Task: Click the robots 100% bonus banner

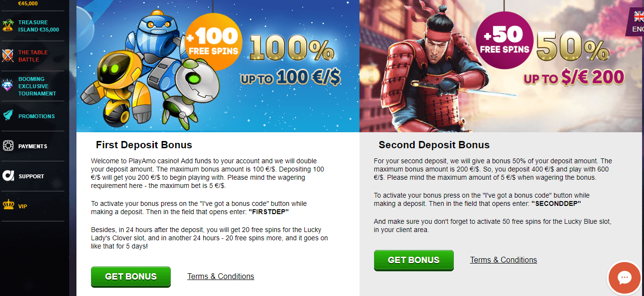Action: tap(218, 66)
